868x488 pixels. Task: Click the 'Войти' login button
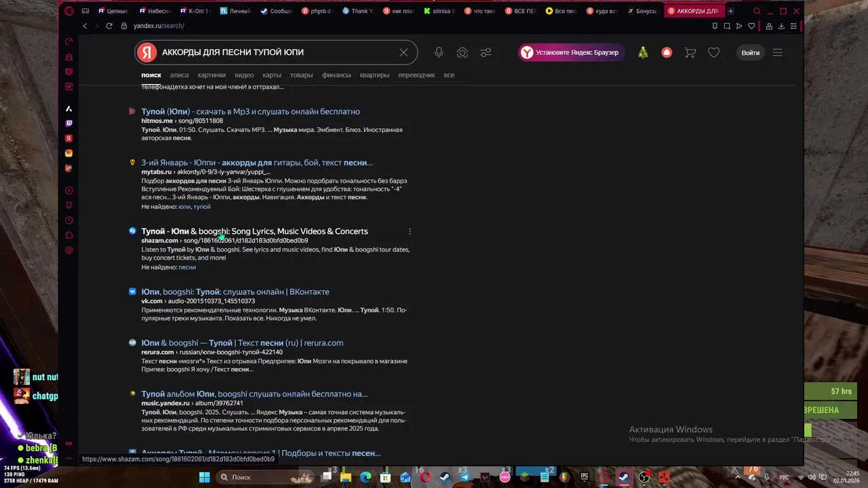coord(750,52)
